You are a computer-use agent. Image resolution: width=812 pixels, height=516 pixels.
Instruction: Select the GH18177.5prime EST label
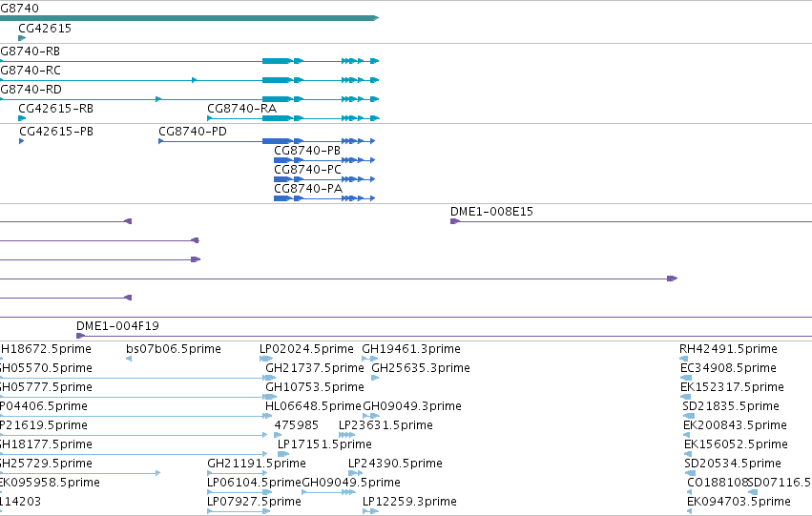[x=46, y=444]
